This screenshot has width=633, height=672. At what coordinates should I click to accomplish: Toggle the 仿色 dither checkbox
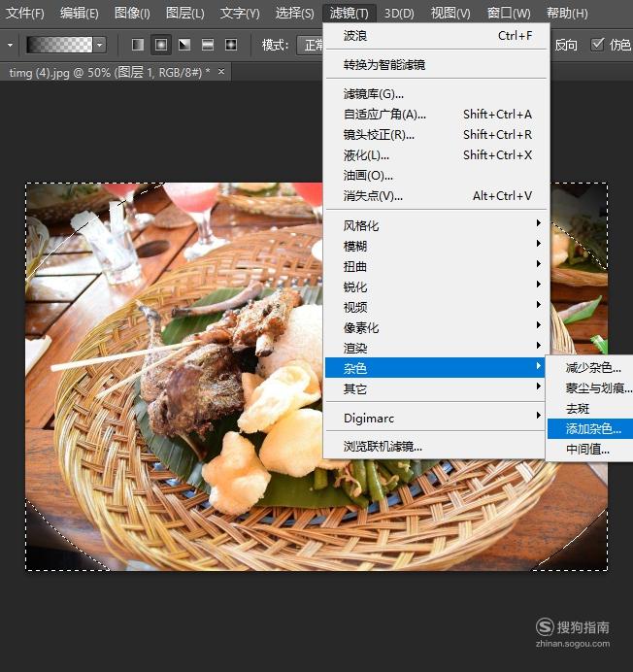(x=597, y=45)
